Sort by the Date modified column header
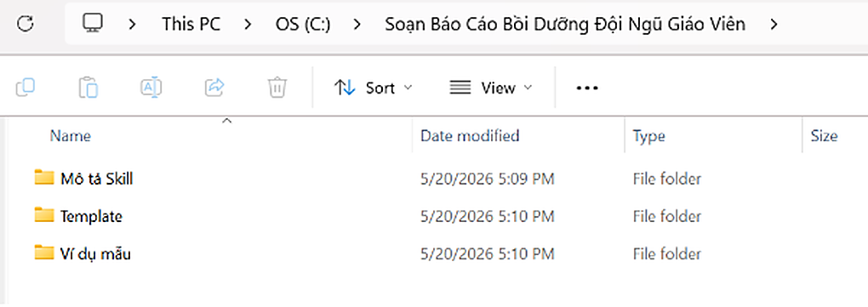The image size is (868, 307). tap(470, 135)
